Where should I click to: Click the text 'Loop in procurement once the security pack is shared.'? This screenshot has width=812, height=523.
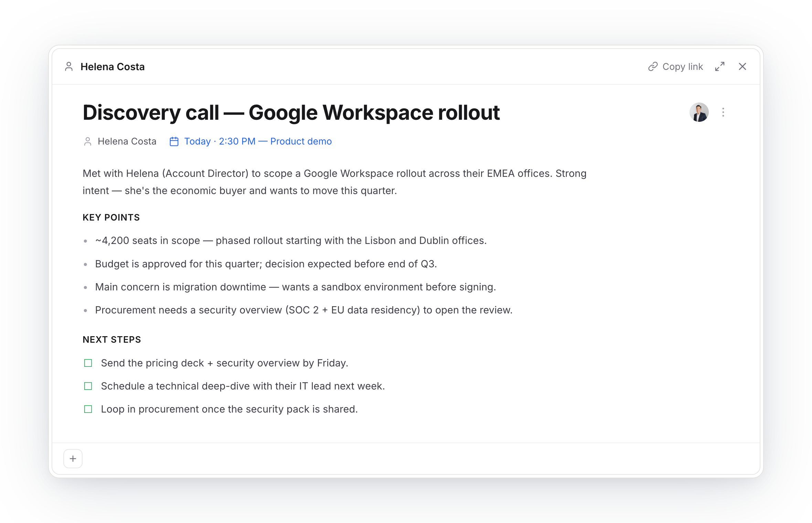[x=229, y=409]
